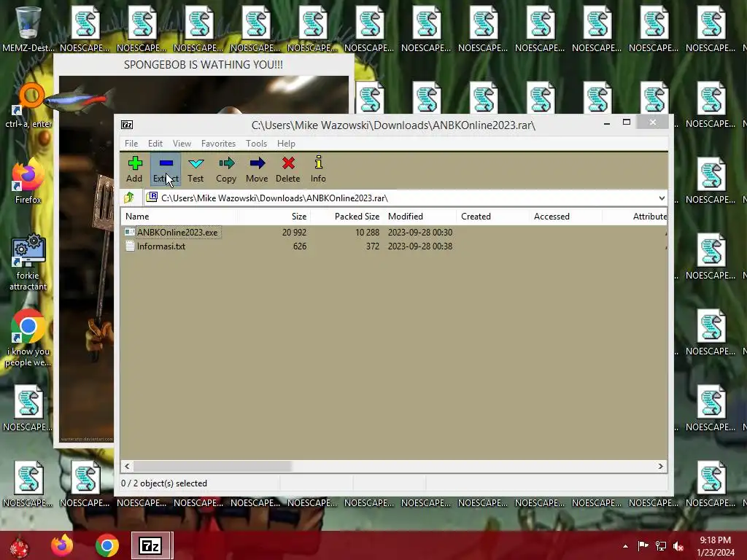Select the Chrome 'i know you people' desktop shortcut
This screenshot has height=560, width=747.
(28, 338)
